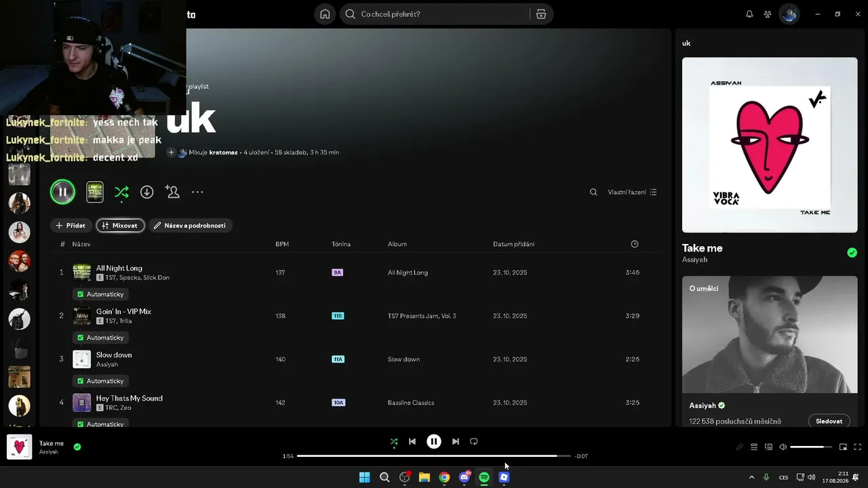Open the playlist cover preview beside pause
The width and height of the screenshot is (868, 488).
click(x=95, y=192)
